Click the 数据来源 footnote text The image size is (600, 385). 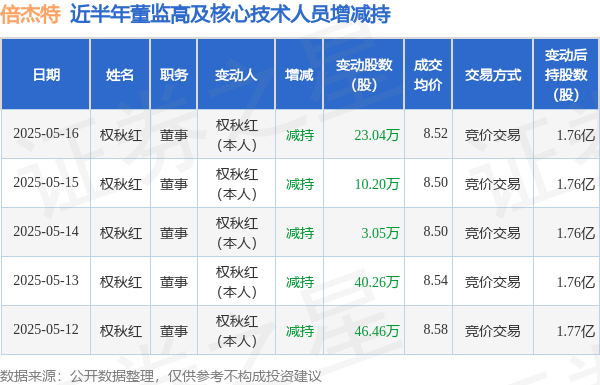click(x=160, y=376)
